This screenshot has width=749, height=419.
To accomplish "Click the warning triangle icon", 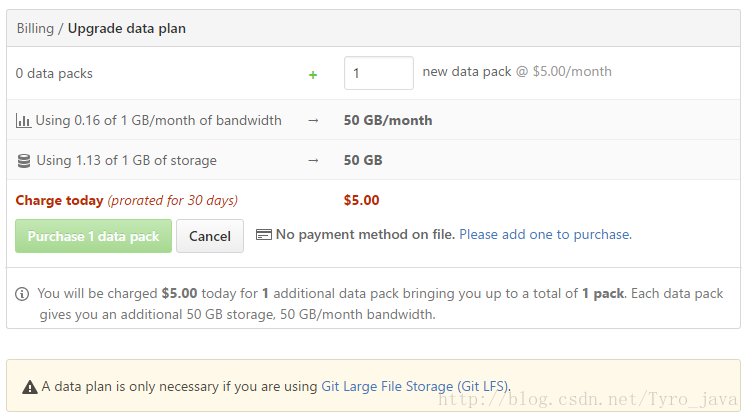I will click(30, 387).
